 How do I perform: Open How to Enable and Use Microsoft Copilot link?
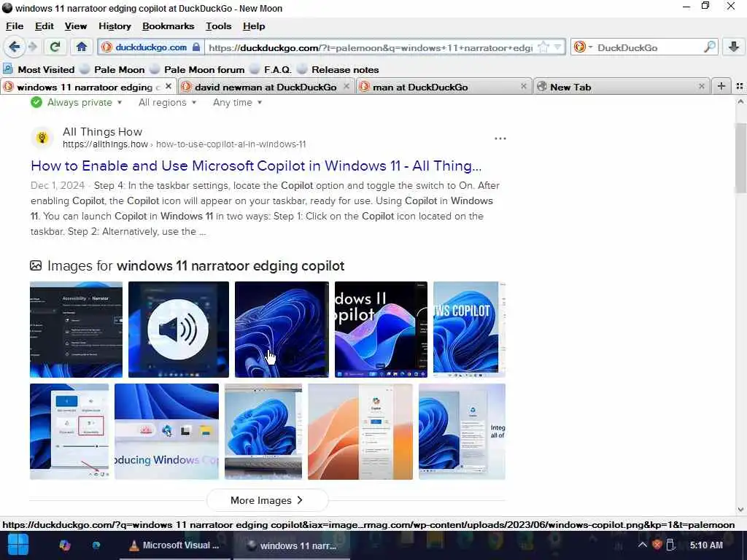256,166
